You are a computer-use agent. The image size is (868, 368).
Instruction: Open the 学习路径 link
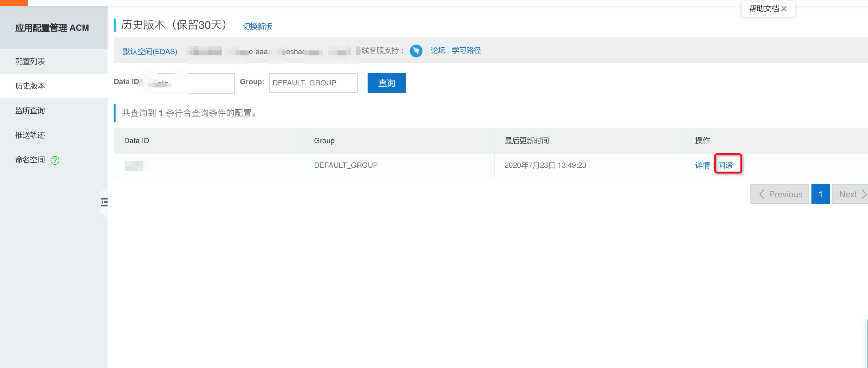(x=466, y=50)
